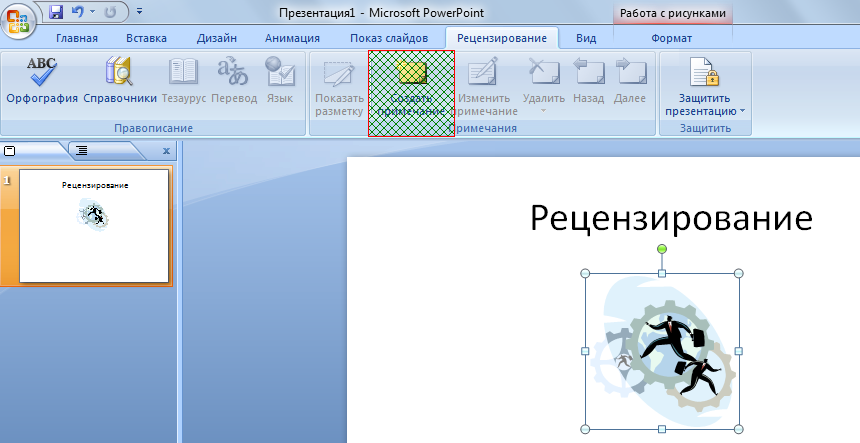Viewport: 860px width, 443px height.
Task: Open the Показ слайдов tab
Action: 389,38
